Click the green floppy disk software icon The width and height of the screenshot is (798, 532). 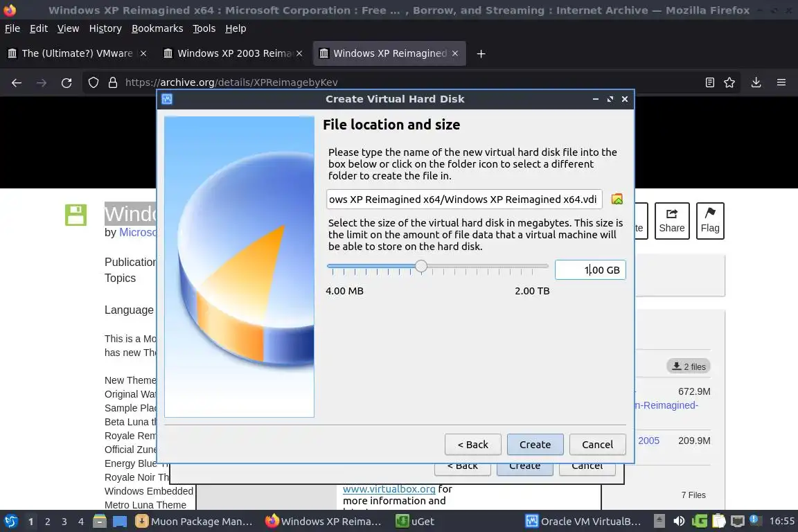tap(76, 215)
